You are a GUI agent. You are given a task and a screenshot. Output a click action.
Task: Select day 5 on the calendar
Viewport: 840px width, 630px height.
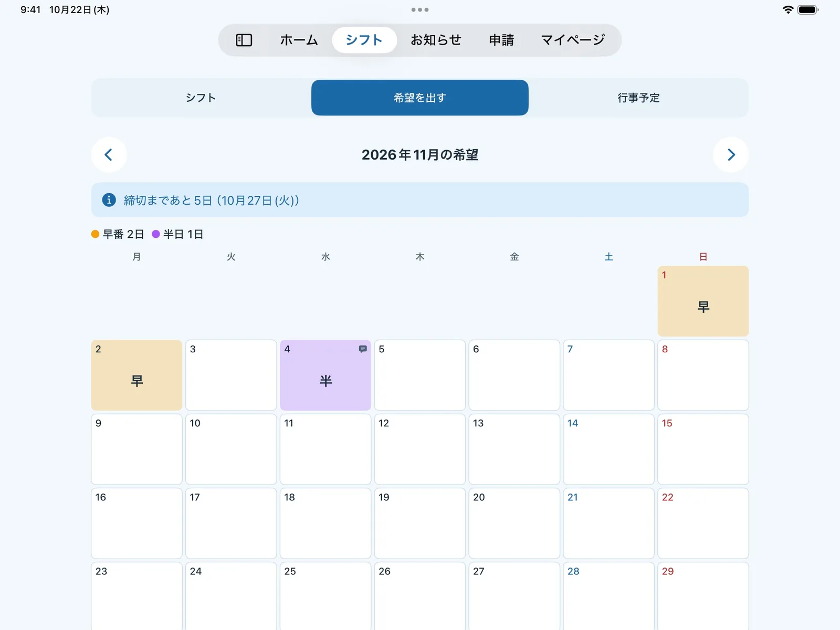click(420, 375)
